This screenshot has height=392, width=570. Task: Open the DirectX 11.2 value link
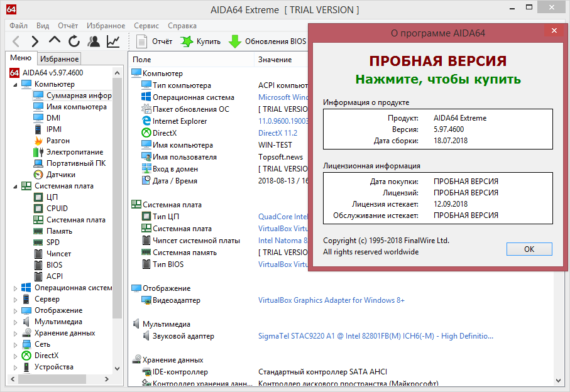[278, 133]
